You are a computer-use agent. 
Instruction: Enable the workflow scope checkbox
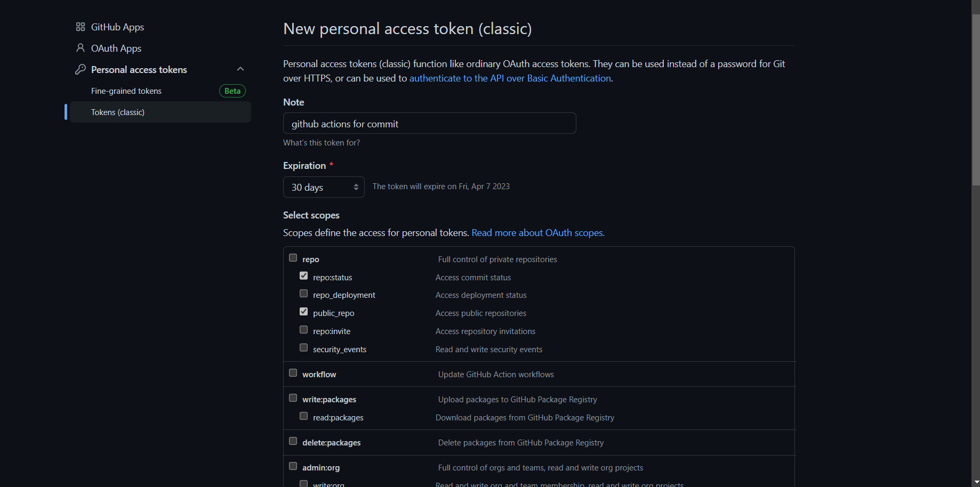293,373
